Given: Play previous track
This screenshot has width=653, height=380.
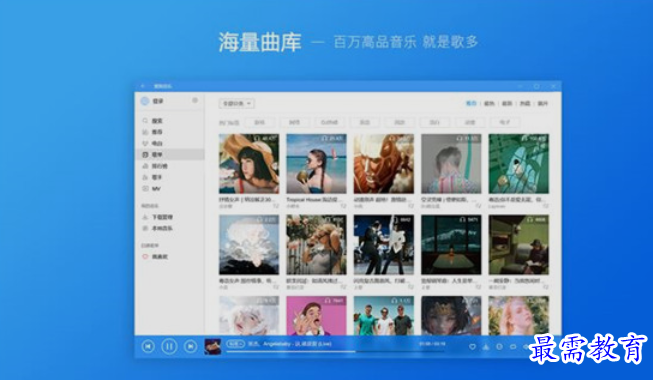Looking at the screenshot, I should click(x=148, y=346).
